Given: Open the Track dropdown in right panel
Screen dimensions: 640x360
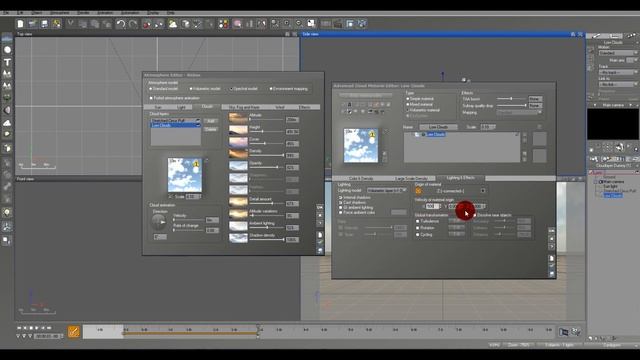Looking at the screenshot, I should point(618,72).
